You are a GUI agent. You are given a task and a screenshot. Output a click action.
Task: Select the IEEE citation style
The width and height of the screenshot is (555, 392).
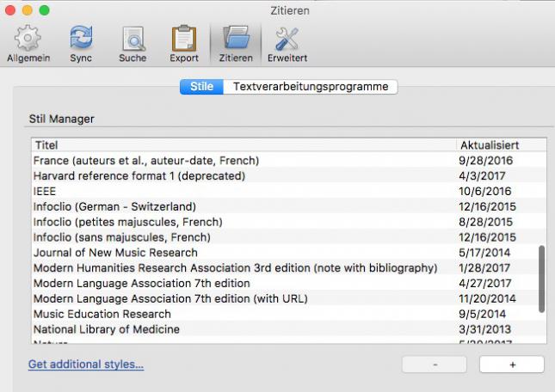(45, 192)
